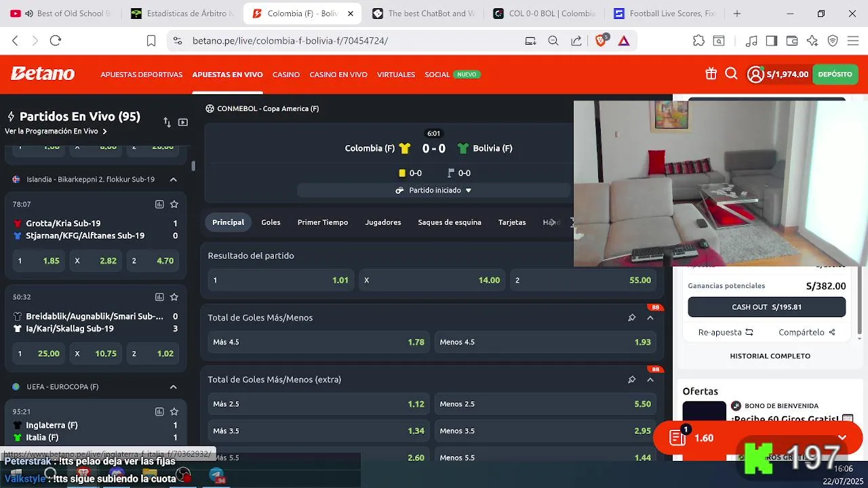Open browser extensions puzzle icon
The height and width of the screenshot is (488, 868).
[698, 41]
